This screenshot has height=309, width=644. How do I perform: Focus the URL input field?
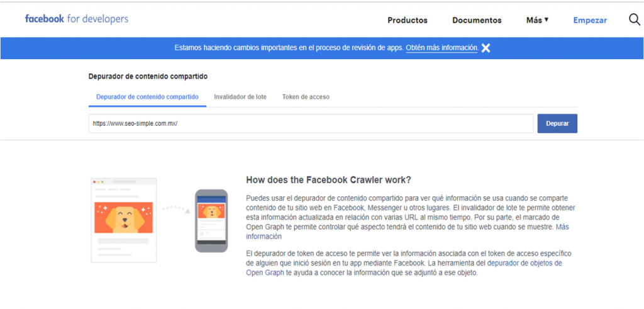[311, 123]
